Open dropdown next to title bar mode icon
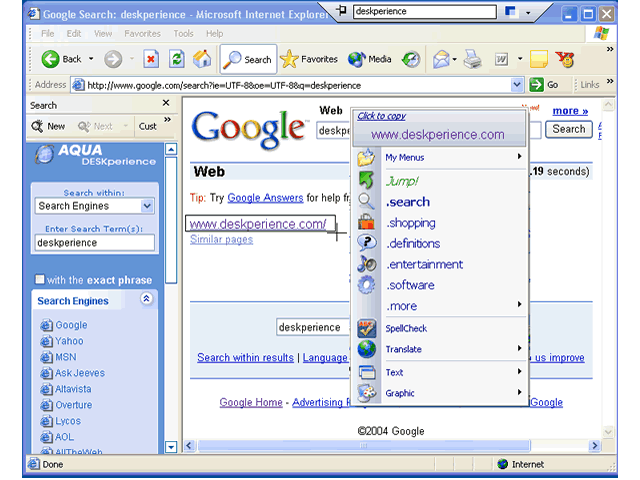640x480 pixels. tap(528, 13)
